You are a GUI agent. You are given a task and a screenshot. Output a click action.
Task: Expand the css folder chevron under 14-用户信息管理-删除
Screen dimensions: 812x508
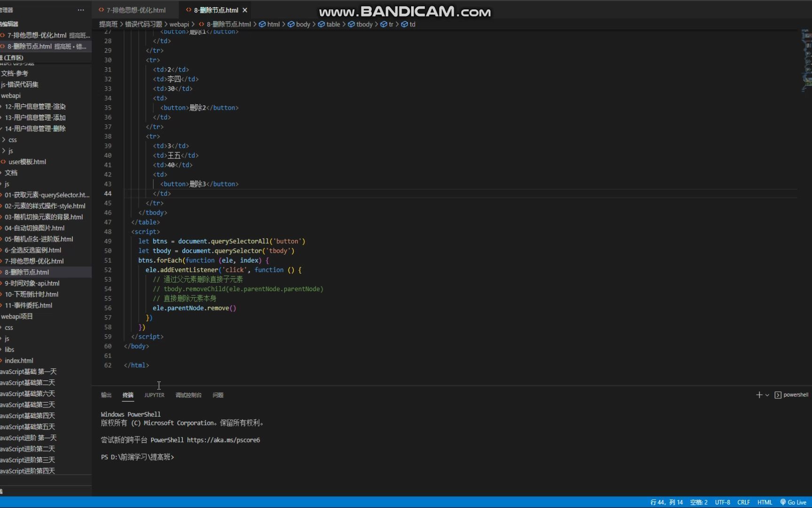coord(4,140)
